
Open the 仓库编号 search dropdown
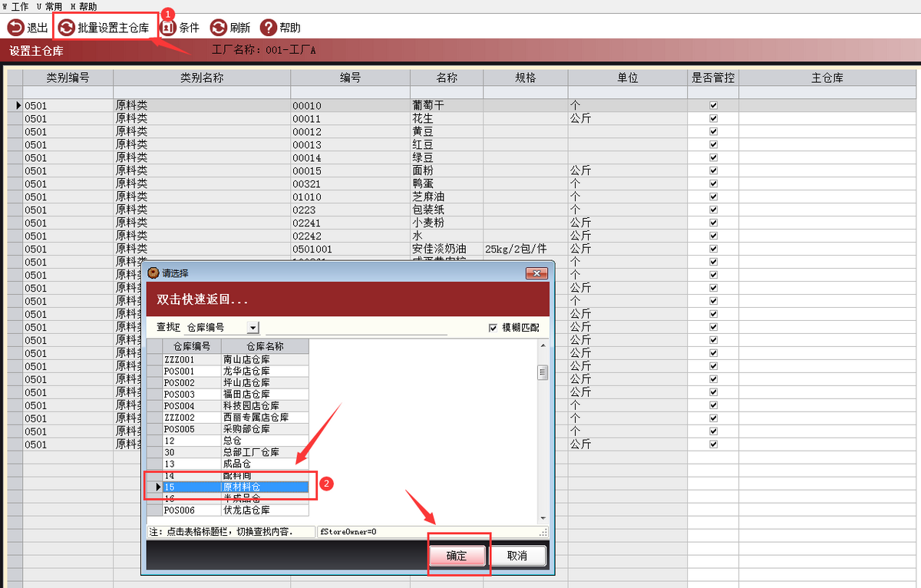[253, 328]
